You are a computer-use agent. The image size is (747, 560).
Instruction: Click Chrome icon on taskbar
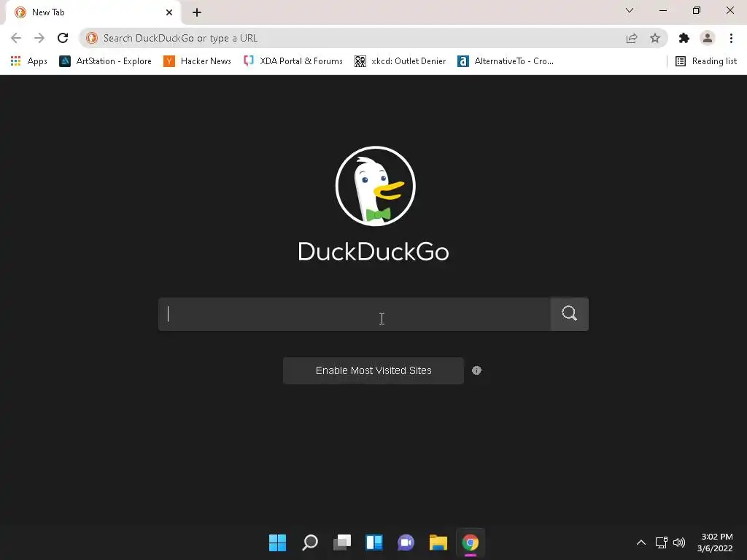[x=471, y=542]
